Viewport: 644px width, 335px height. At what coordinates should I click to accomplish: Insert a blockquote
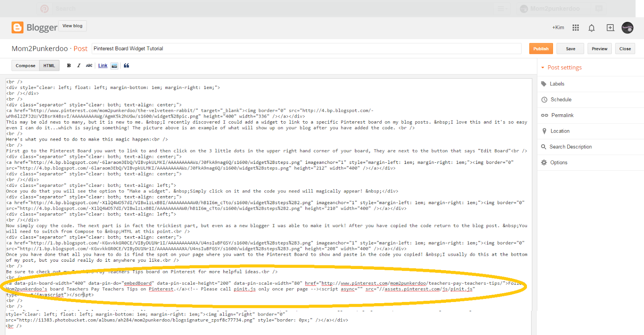[x=126, y=66]
